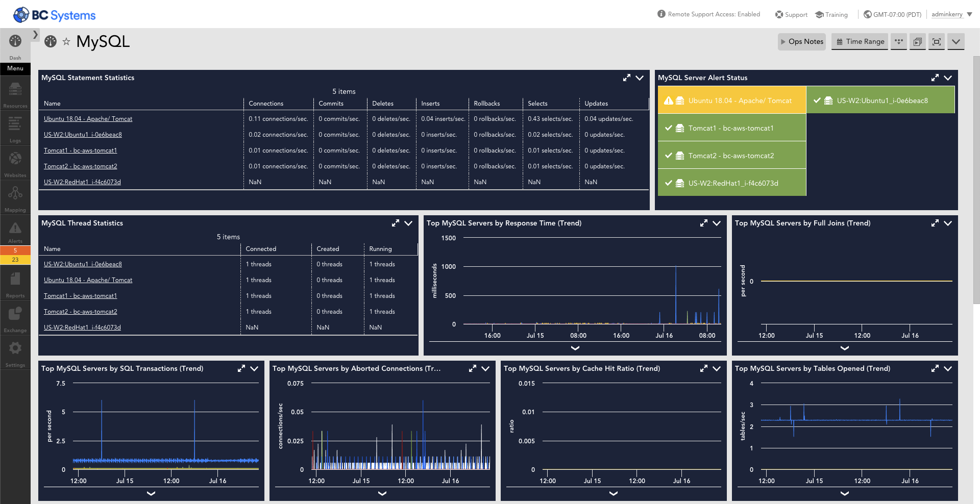Maximize the MySQL Thread Statistics widget
Screen dimensions: 980x504
(396, 223)
